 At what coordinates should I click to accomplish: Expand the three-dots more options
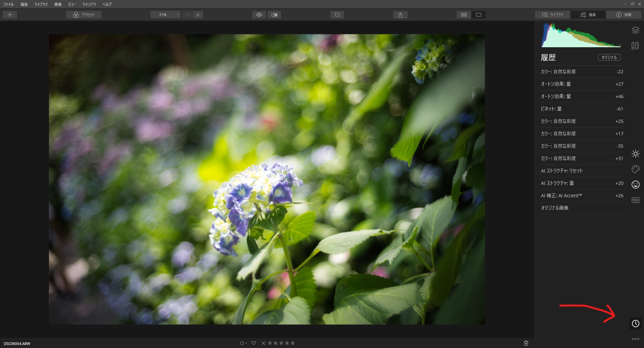pyautogui.click(x=635, y=339)
